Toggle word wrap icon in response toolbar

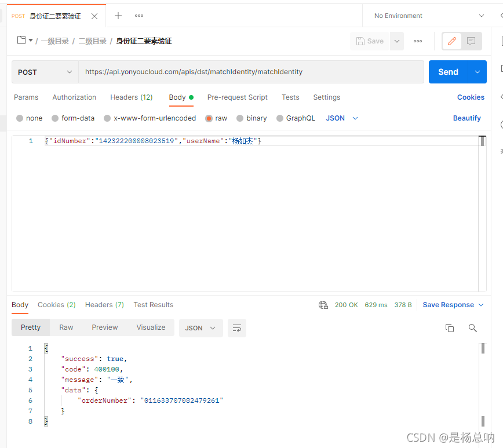tap(237, 328)
